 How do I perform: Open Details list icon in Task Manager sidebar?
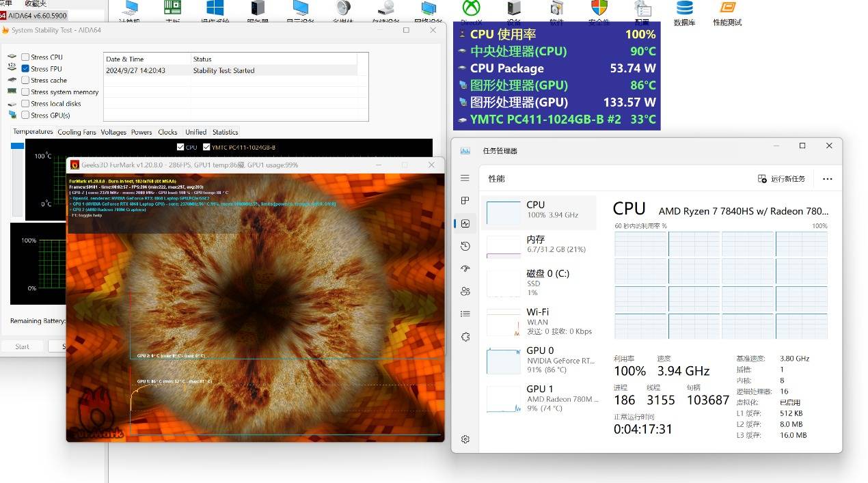tap(465, 314)
